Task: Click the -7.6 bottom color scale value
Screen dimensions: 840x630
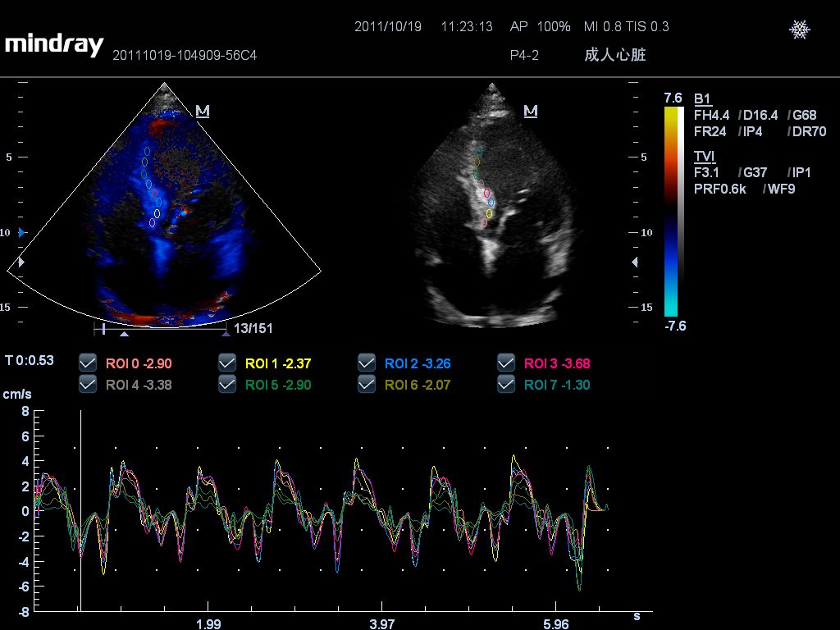Action: 675,326
